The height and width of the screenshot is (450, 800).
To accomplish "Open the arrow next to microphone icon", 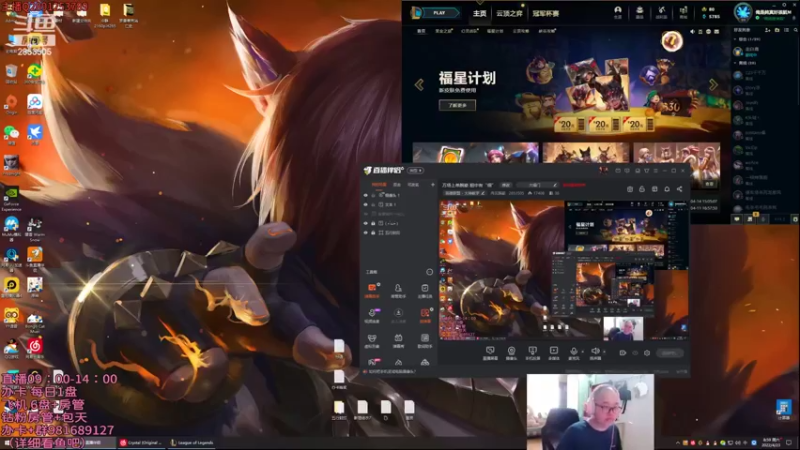I will [x=582, y=352].
